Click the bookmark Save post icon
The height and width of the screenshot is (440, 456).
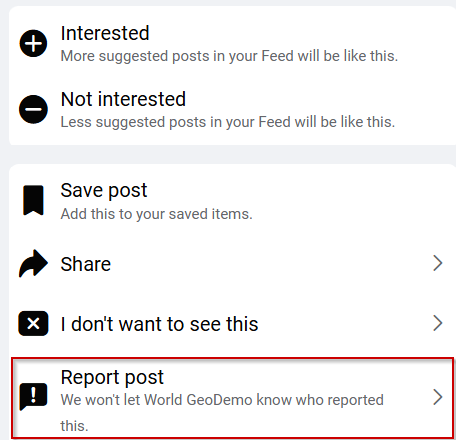click(33, 200)
